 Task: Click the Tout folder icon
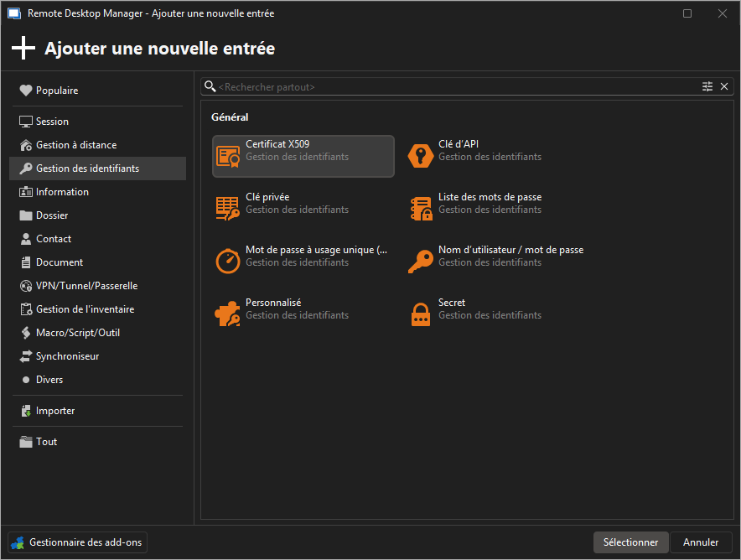[25, 442]
